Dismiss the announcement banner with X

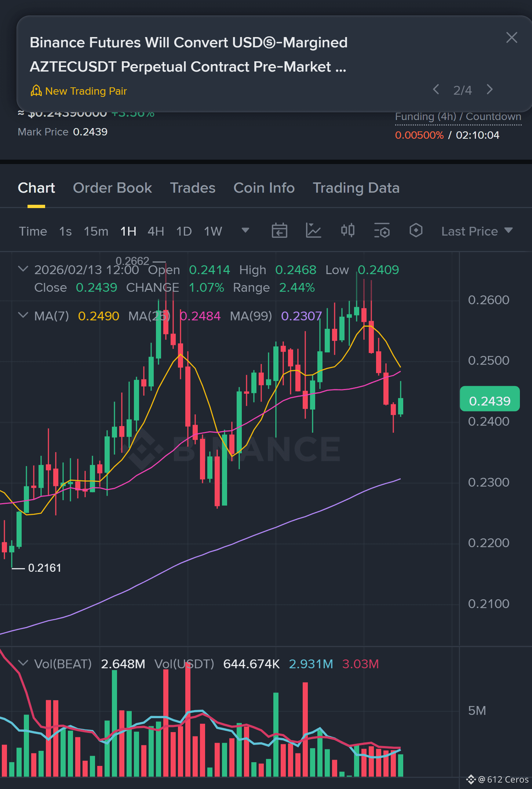(511, 37)
